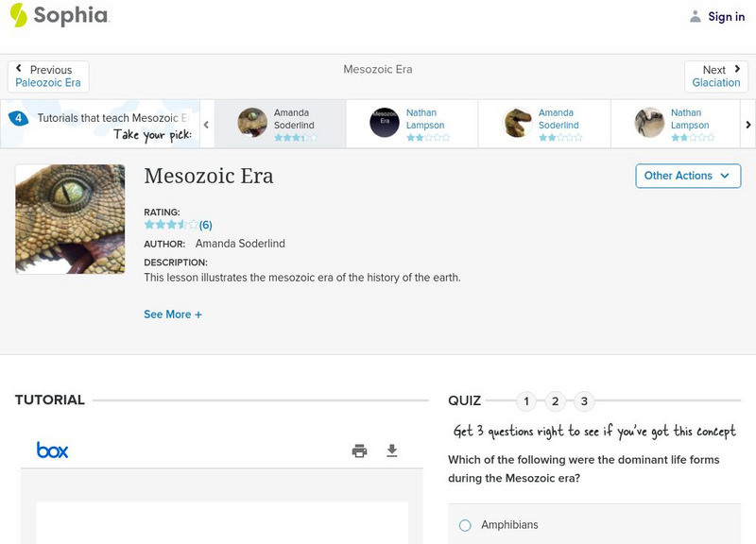The height and width of the screenshot is (544, 756).
Task: Click the Sign in link
Action: coord(726,16)
